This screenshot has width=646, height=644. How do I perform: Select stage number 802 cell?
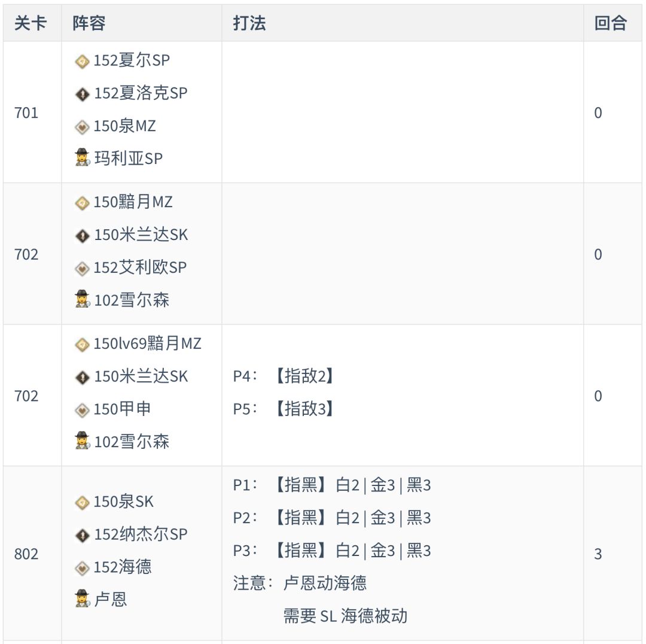click(26, 554)
